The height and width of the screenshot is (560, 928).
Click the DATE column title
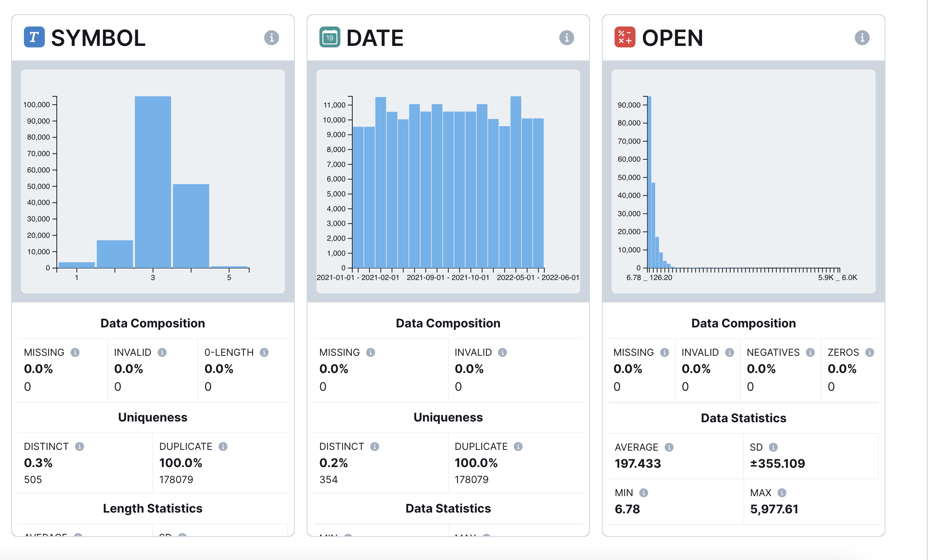(x=375, y=38)
